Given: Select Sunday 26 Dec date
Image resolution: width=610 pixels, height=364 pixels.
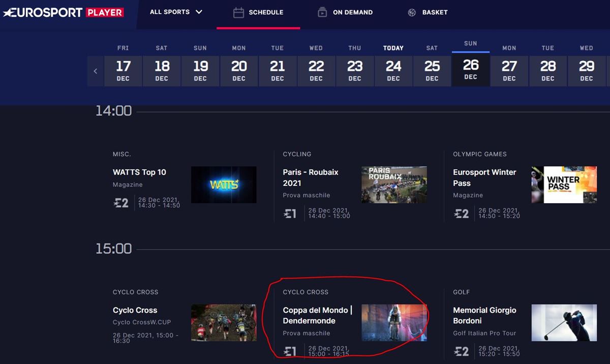Looking at the screenshot, I should [x=471, y=69].
